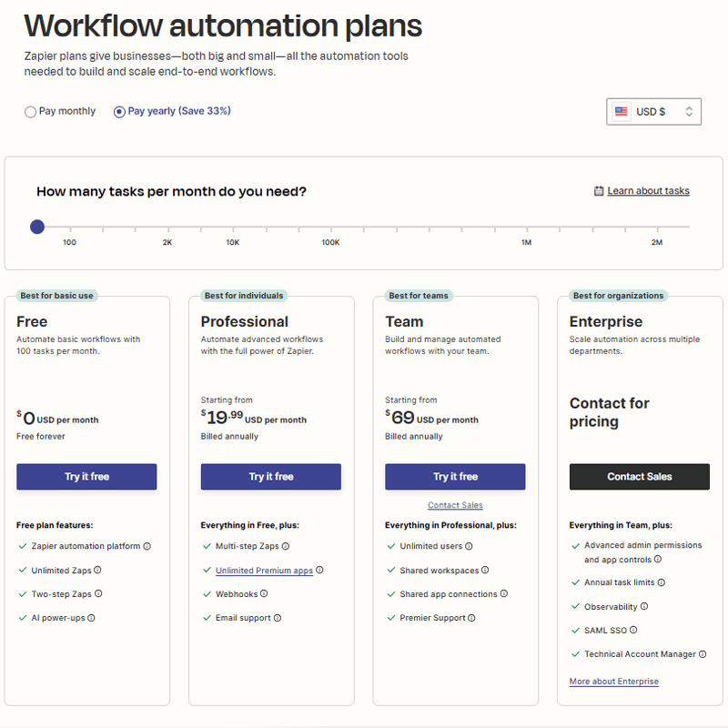Open Contact Sales link under Team plan
This screenshot has width=728, height=728.
pyautogui.click(x=455, y=505)
